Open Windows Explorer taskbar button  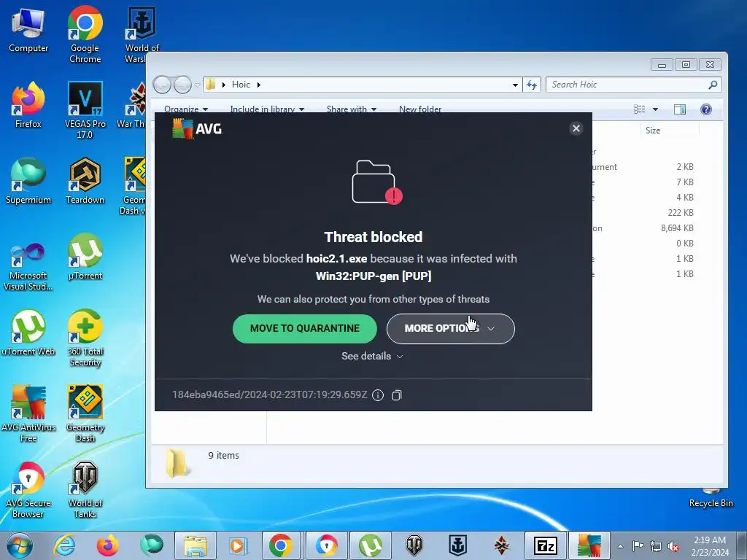pyautogui.click(x=196, y=545)
